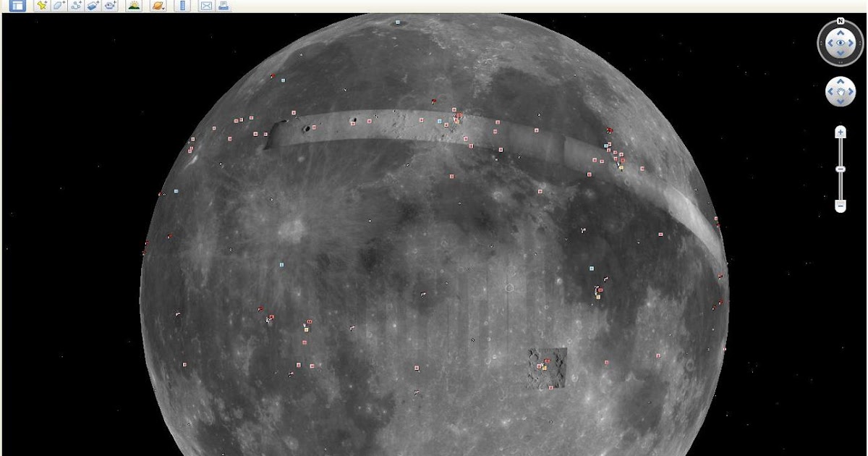Pan down using move joystick arrow
The width and height of the screenshot is (868, 456).
[841, 102]
